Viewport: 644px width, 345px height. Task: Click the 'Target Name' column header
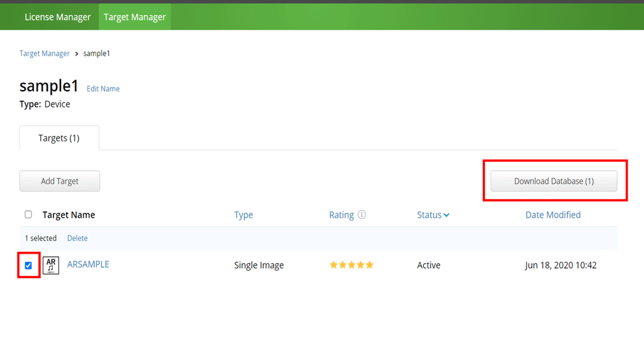click(x=69, y=215)
